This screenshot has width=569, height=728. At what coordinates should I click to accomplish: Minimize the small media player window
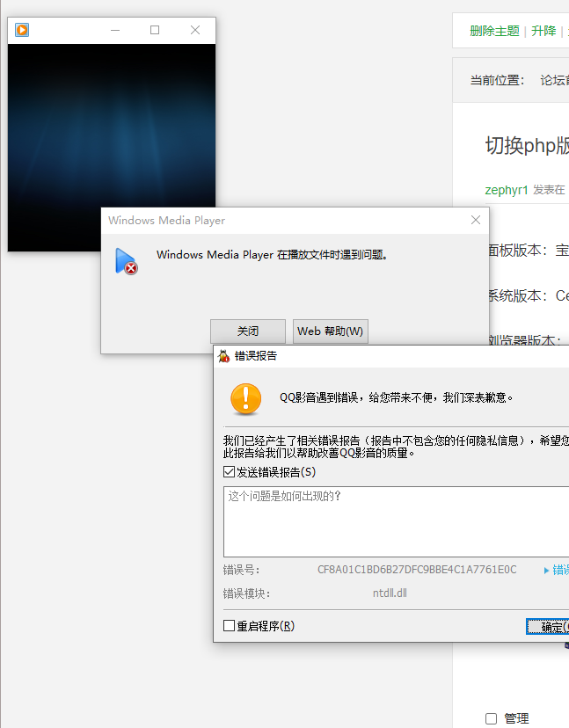tap(115, 30)
